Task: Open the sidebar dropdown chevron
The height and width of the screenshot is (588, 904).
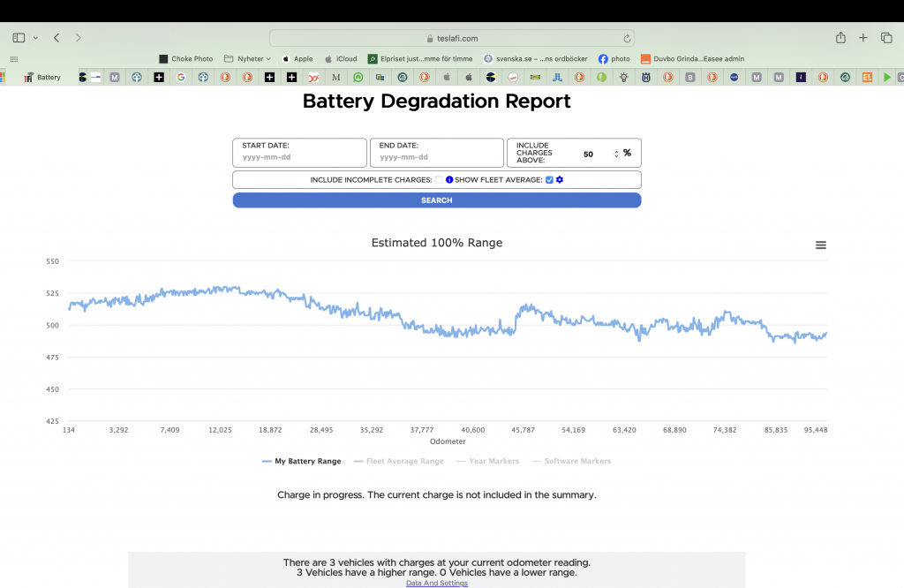Action: (x=35, y=38)
